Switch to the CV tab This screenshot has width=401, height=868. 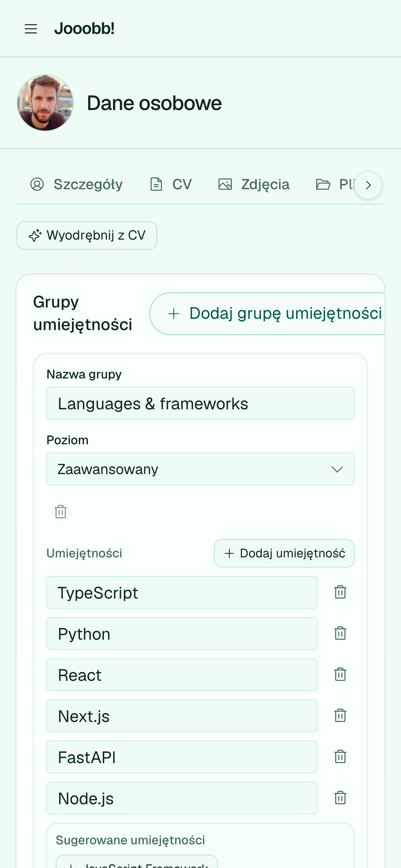pos(171,184)
